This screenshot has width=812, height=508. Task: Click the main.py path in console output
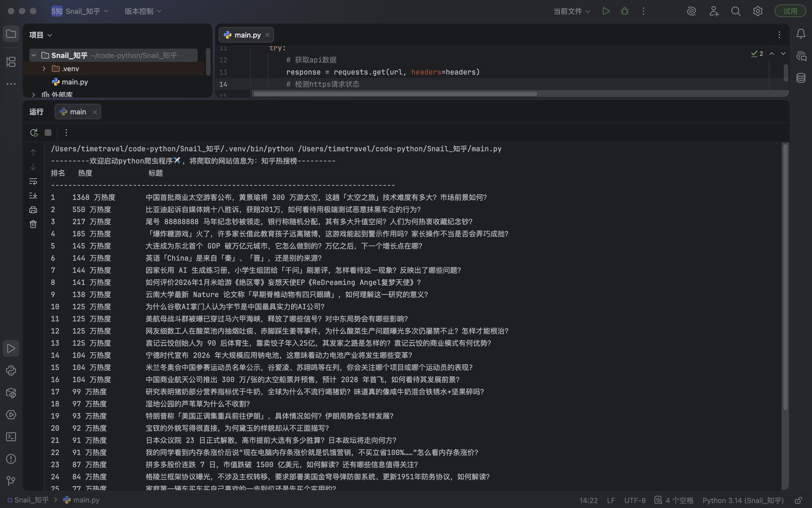click(x=400, y=149)
